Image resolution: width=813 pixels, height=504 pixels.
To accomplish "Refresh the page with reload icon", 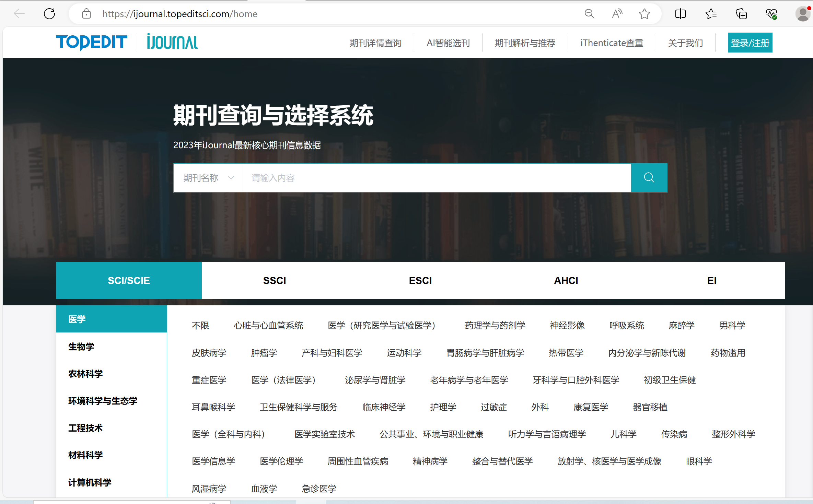I will [49, 14].
